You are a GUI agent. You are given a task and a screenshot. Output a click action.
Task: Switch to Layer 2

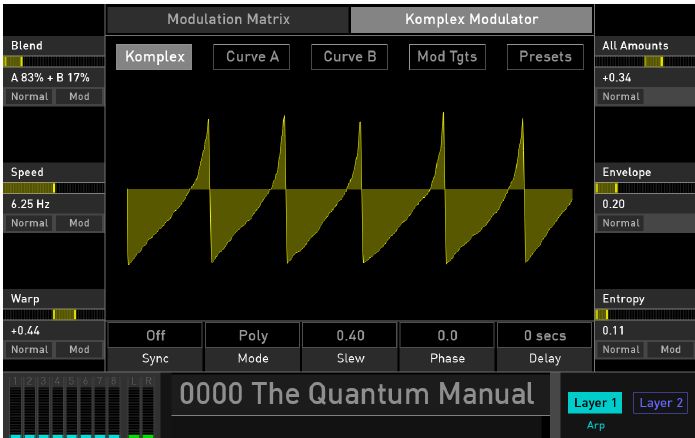tap(661, 403)
